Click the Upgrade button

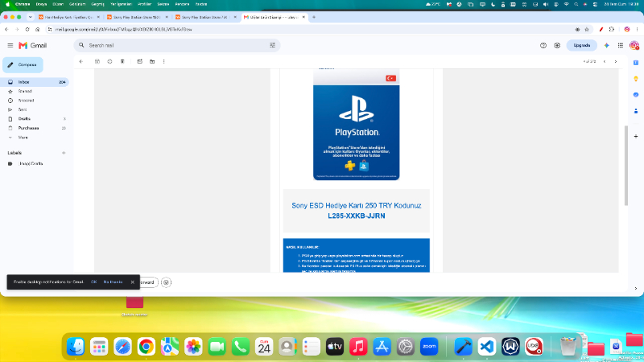[x=581, y=46]
